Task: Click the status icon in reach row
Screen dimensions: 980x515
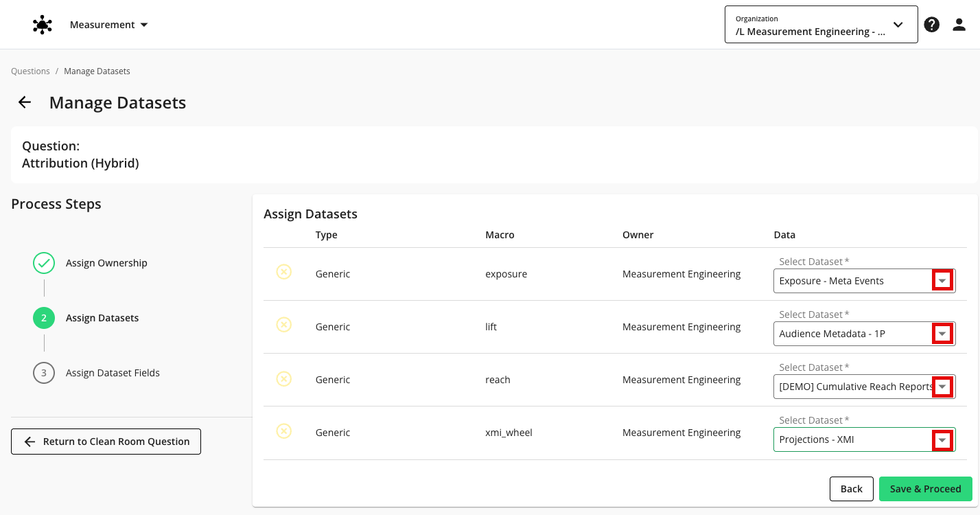Action: (283, 378)
